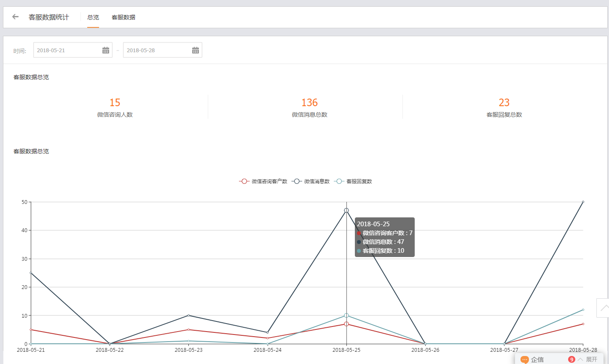Click the tooltip row 客服回复数 : 10
This screenshot has height=364, width=609.
pyautogui.click(x=381, y=251)
